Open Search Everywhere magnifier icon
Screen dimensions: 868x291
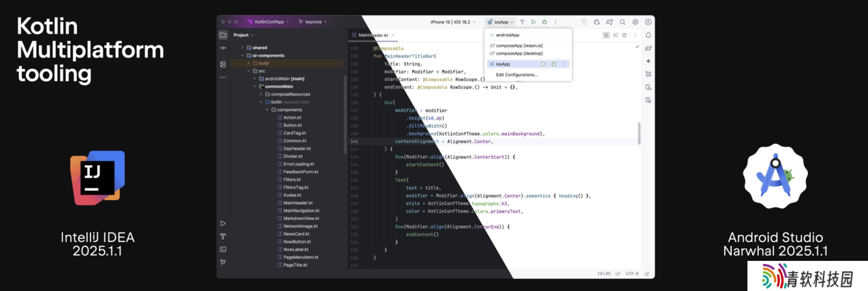click(623, 22)
